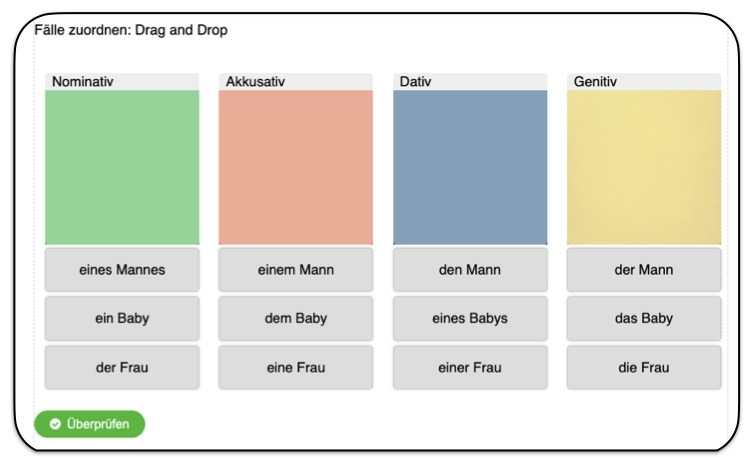This screenshot has width=748, height=457.
Task: Click the 'die Frau' card
Action: point(644,368)
